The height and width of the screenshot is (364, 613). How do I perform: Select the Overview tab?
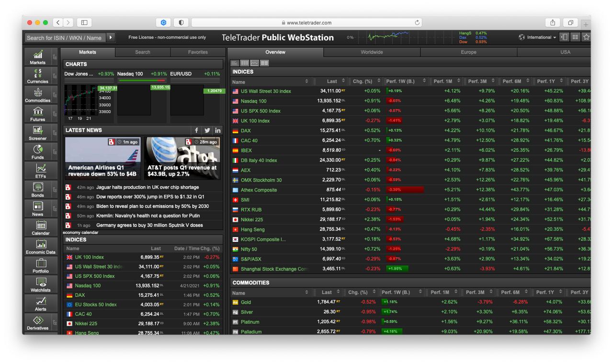click(x=275, y=52)
